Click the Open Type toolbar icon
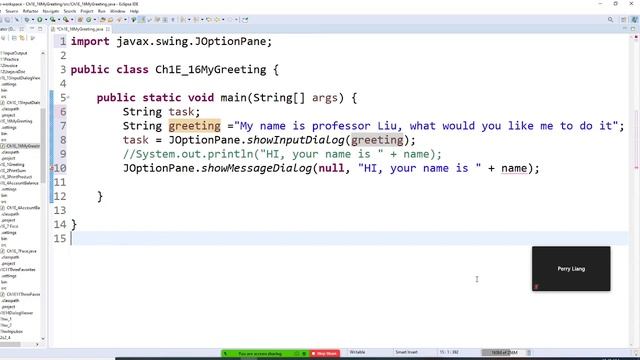The height and width of the screenshot is (360, 640). coord(102,20)
